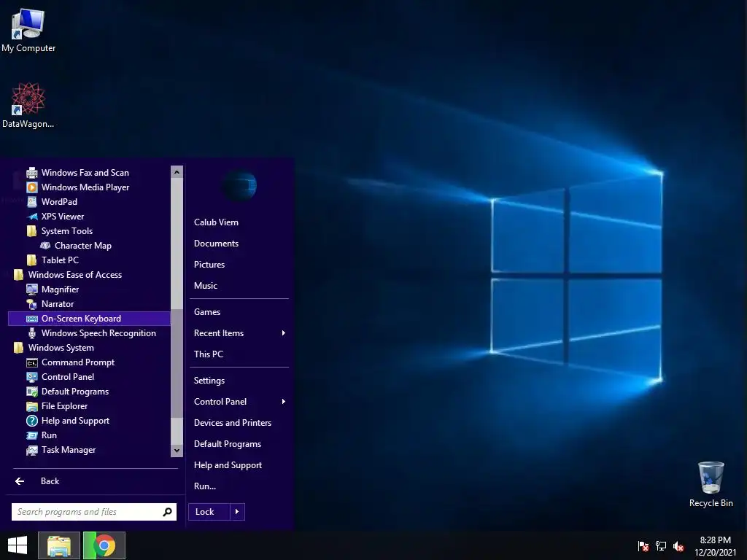Screen dimensions: 747x560
Task: Open Documents from the start menu
Action: pos(216,244)
